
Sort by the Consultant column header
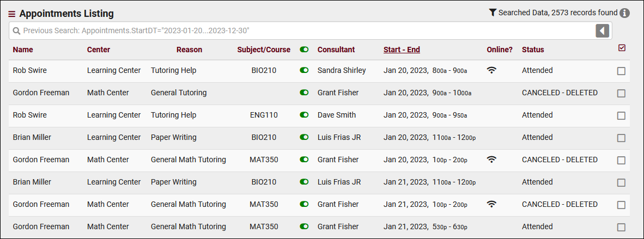coord(336,50)
